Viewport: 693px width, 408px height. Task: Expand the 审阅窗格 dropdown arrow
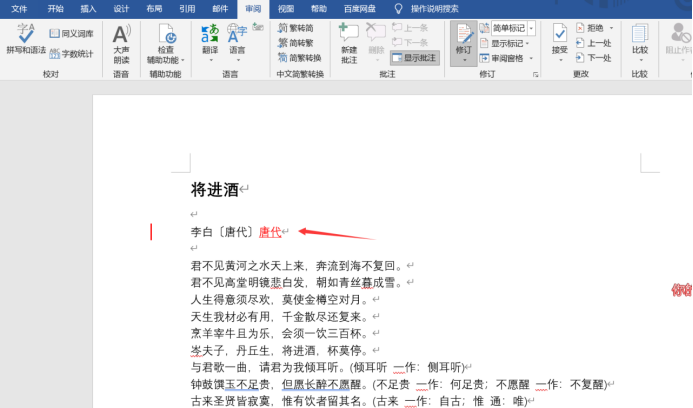[x=531, y=58]
